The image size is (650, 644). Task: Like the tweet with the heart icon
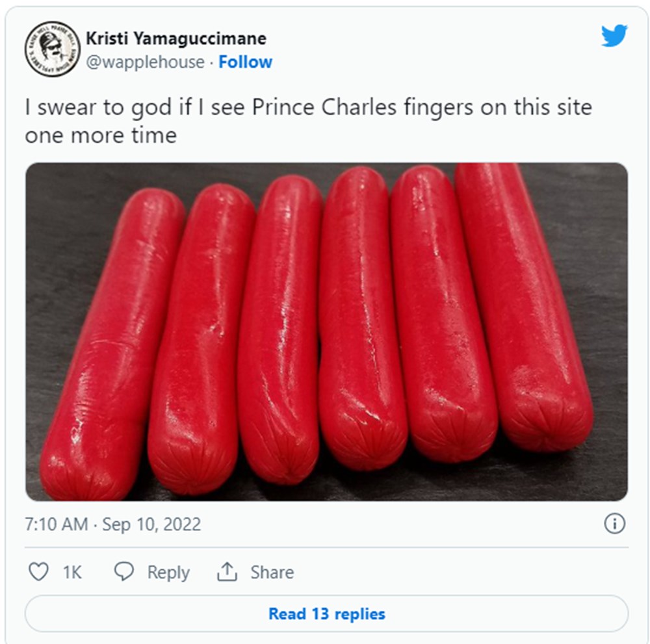click(x=39, y=572)
